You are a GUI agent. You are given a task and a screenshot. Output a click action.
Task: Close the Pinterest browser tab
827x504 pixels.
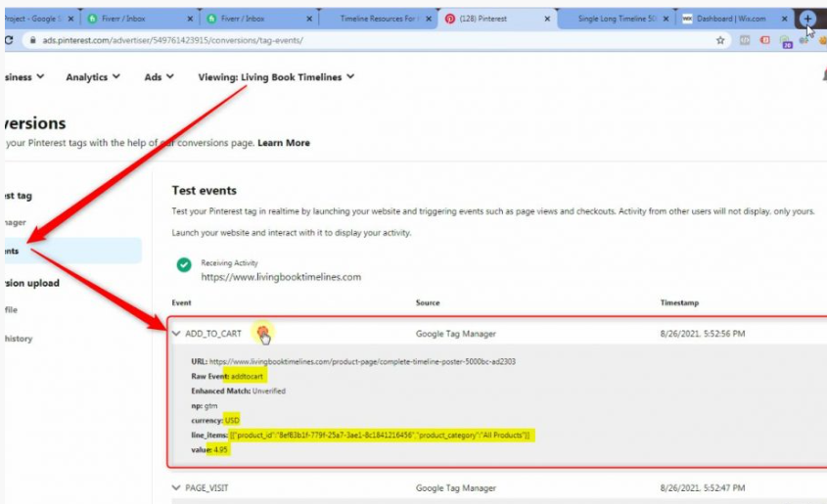[546, 19]
